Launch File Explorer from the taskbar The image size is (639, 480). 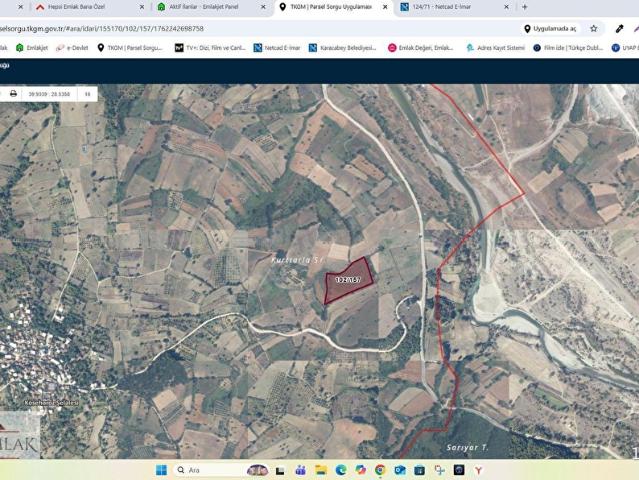coord(321,470)
